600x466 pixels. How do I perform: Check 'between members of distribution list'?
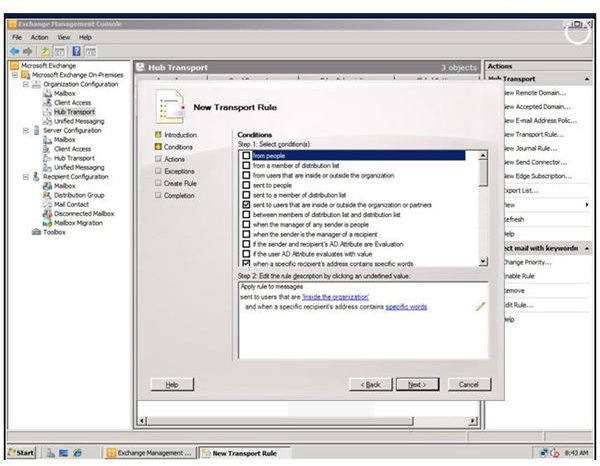[246, 215]
